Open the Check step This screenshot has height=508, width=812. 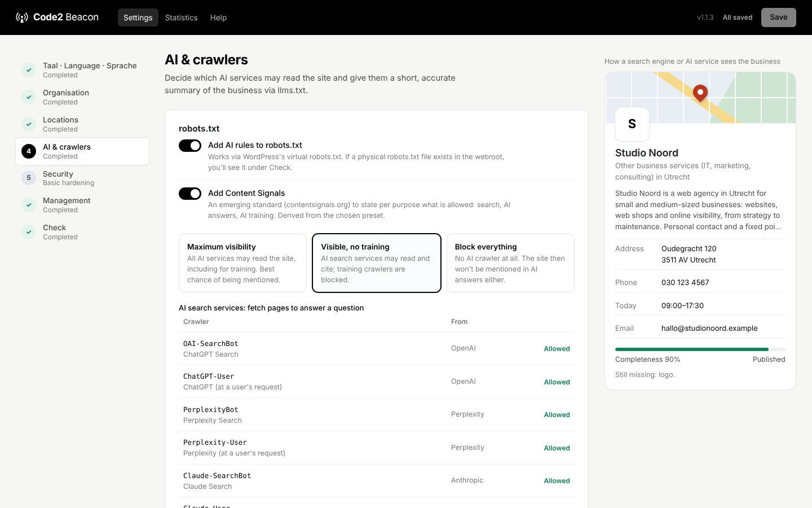[82, 232]
